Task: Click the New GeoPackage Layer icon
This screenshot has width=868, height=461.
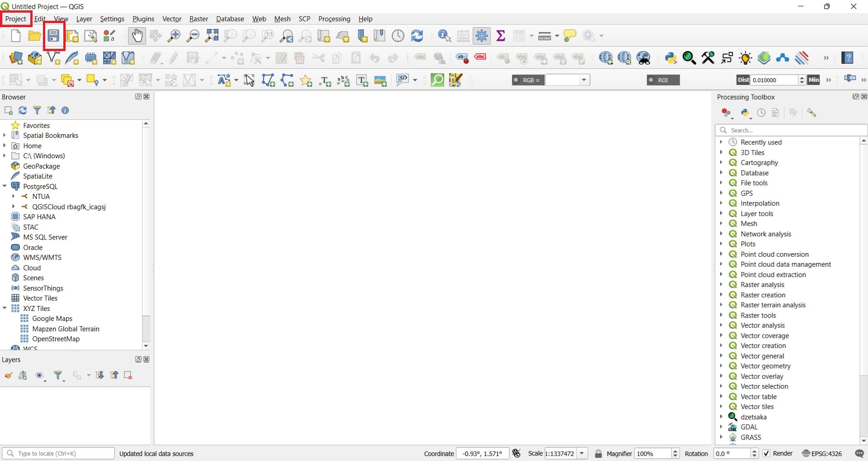Action: [35, 58]
